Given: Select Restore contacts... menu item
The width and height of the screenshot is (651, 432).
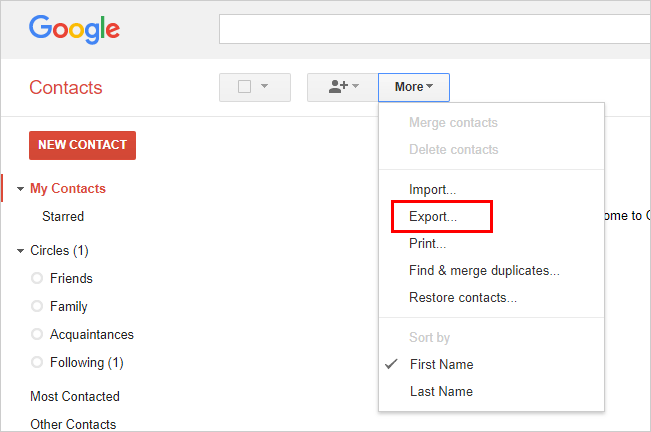Looking at the screenshot, I should click(x=462, y=297).
